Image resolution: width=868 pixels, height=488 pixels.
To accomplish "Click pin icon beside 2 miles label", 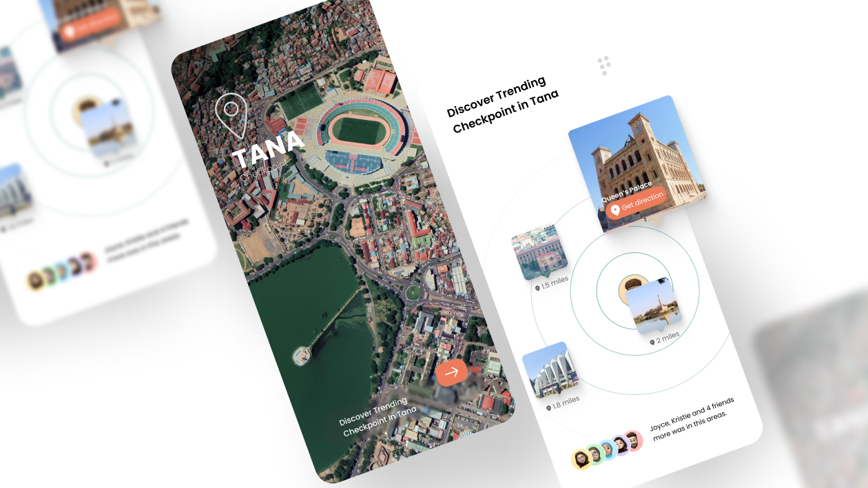I will coord(652,342).
